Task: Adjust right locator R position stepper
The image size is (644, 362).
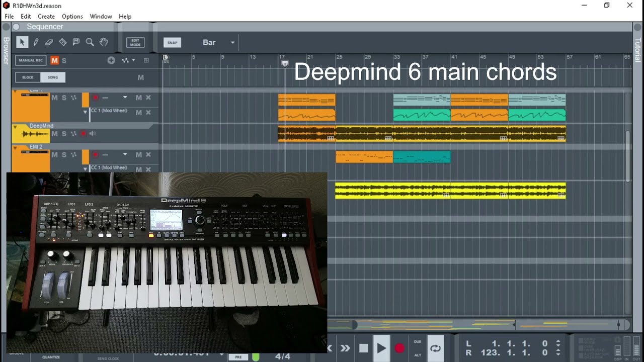Action: coord(558,352)
